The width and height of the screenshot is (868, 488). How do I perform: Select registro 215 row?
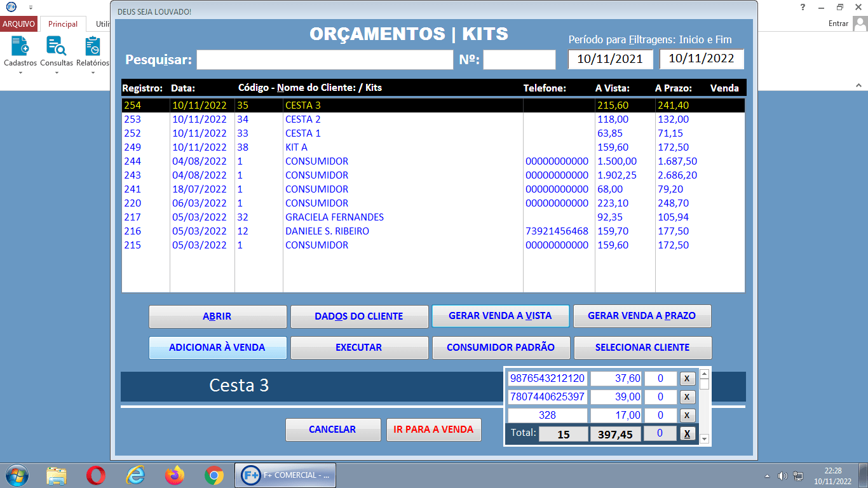pyautogui.click(x=433, y=245)
